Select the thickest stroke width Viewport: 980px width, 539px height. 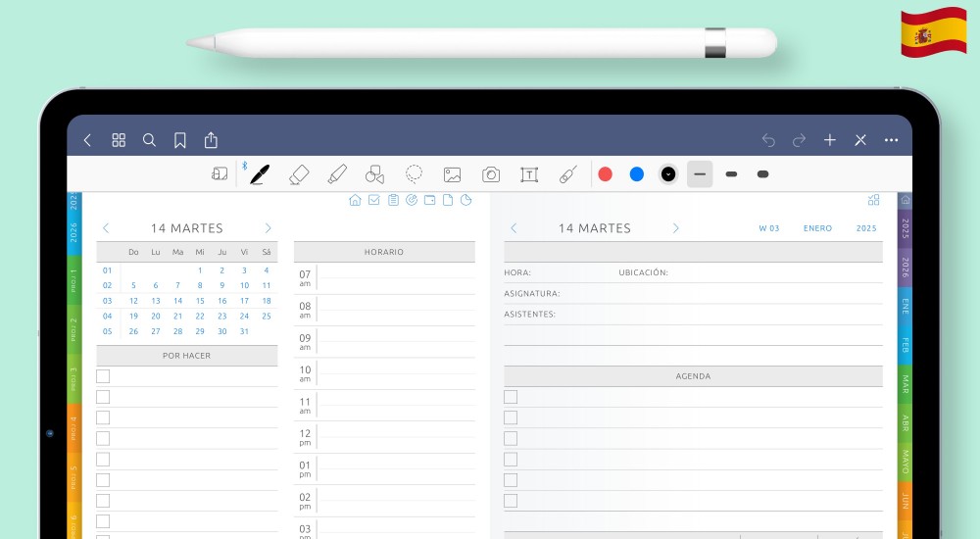pyautogui.click(x=762, y=174)
